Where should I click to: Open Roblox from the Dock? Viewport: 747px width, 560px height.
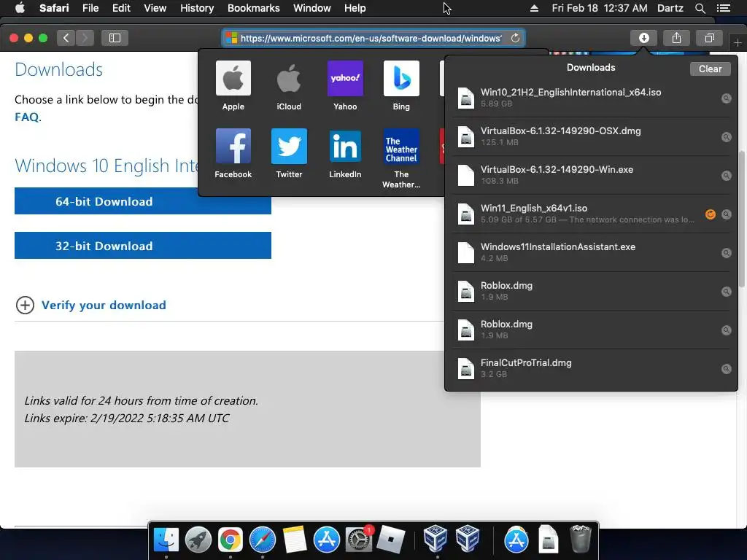[391, 540]
